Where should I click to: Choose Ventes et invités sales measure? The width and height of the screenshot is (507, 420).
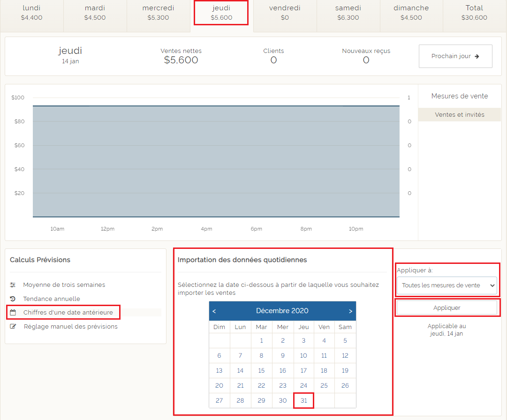(459, 114)
